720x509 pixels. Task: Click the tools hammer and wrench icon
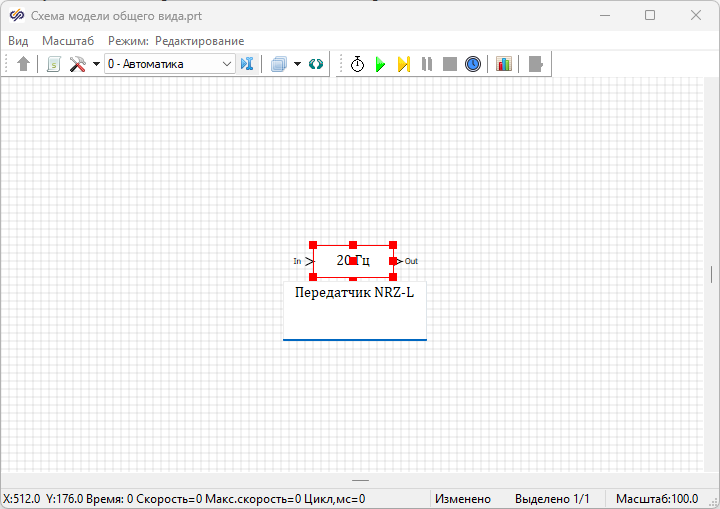pyautogui.click(x=77, y=64)
